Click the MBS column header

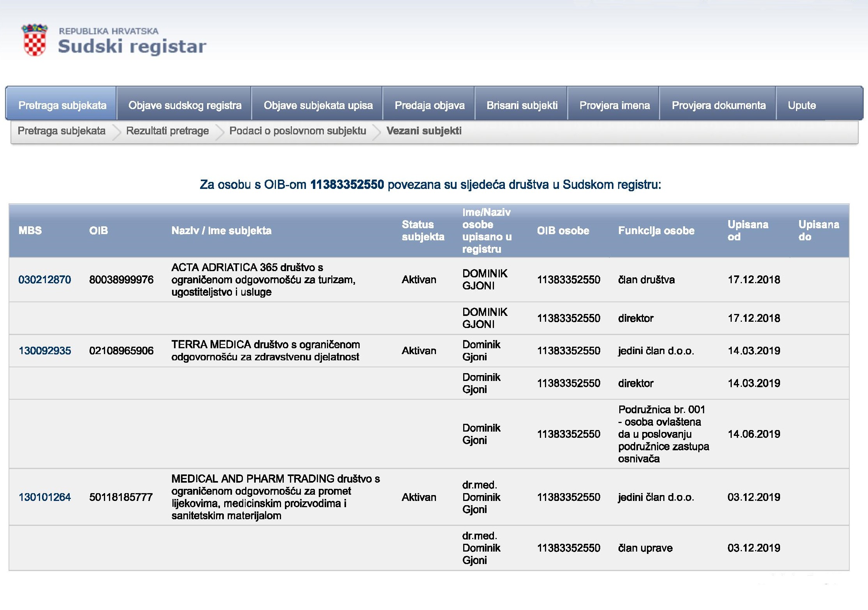(x=30, y=231)
